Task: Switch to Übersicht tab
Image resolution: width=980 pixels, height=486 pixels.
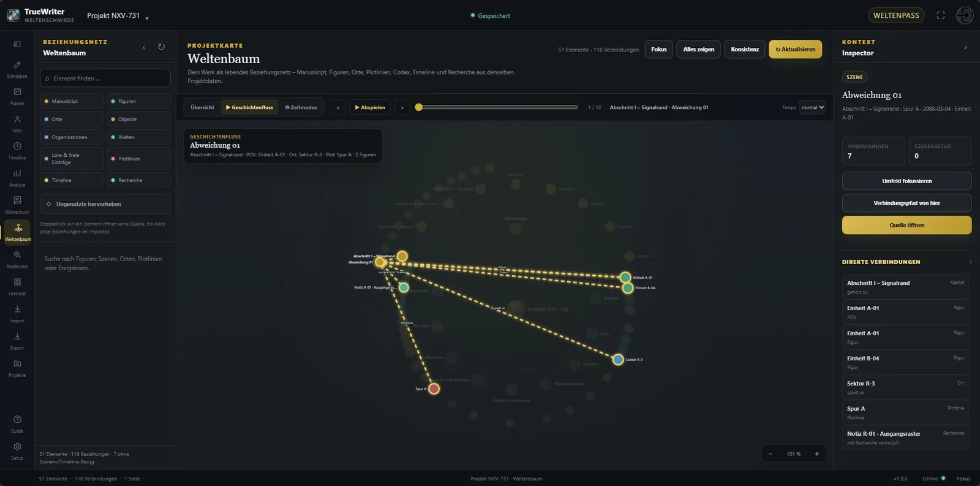Action: (x=202, y=107)
